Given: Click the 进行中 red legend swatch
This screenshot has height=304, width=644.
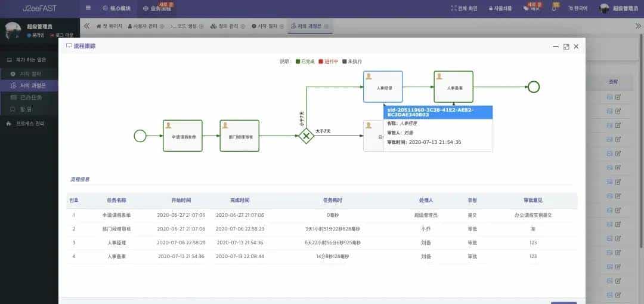Looking at the screenshot, I should [321, 62].
